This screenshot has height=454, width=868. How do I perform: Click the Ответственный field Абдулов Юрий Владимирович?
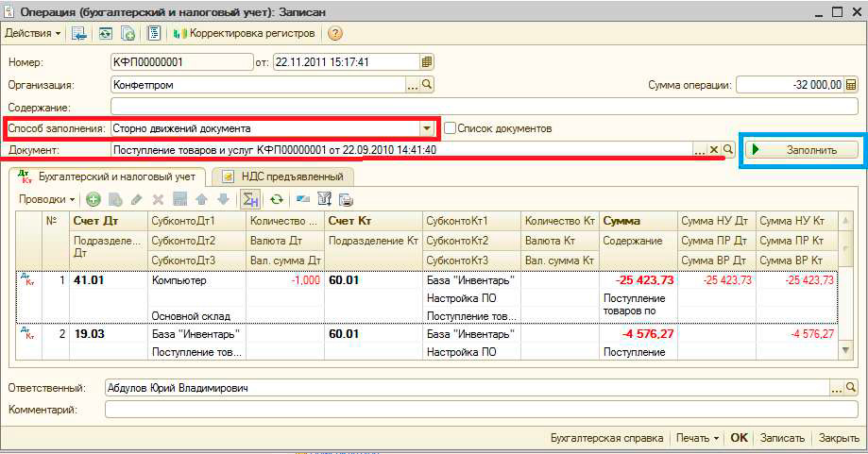click(468, 388)
